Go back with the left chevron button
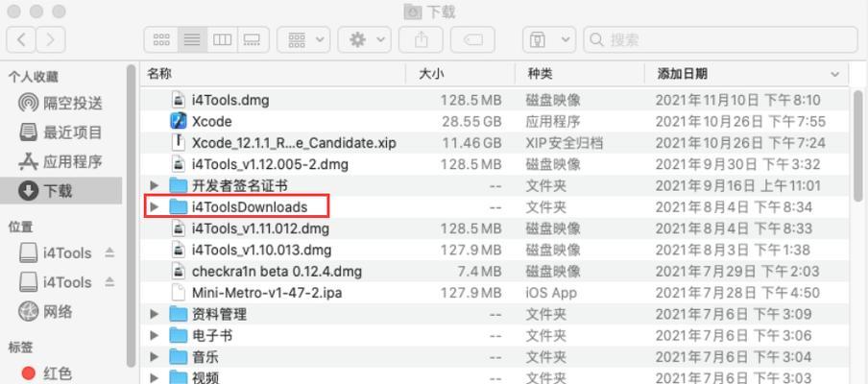Viewport: 868px width, 384px height. click(21, 39)
